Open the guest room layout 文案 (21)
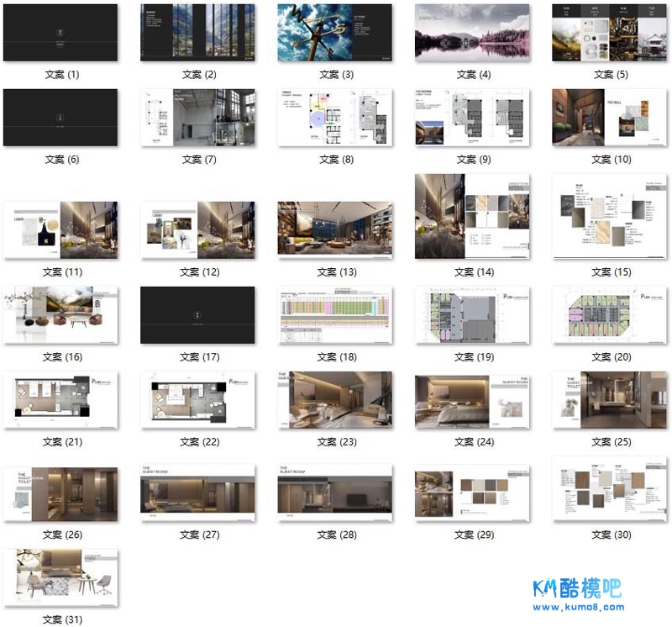This screenshot has height=627, width=672. point(60,400)
